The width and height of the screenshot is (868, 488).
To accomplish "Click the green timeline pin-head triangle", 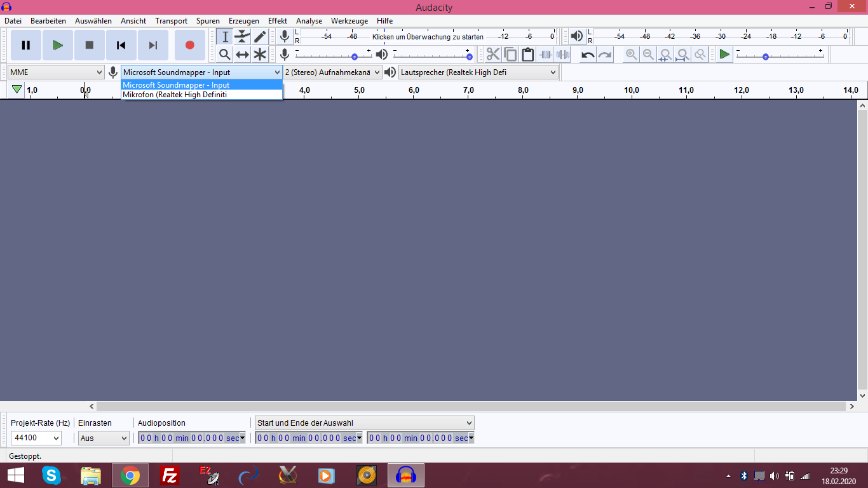I will point(17,90).
